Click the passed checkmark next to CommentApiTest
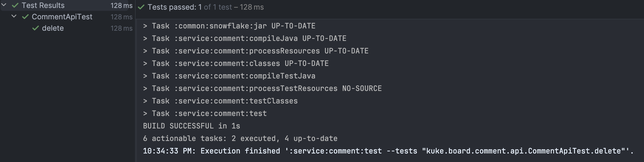Viewport: 644px width, 162px height. coord(26,17)
